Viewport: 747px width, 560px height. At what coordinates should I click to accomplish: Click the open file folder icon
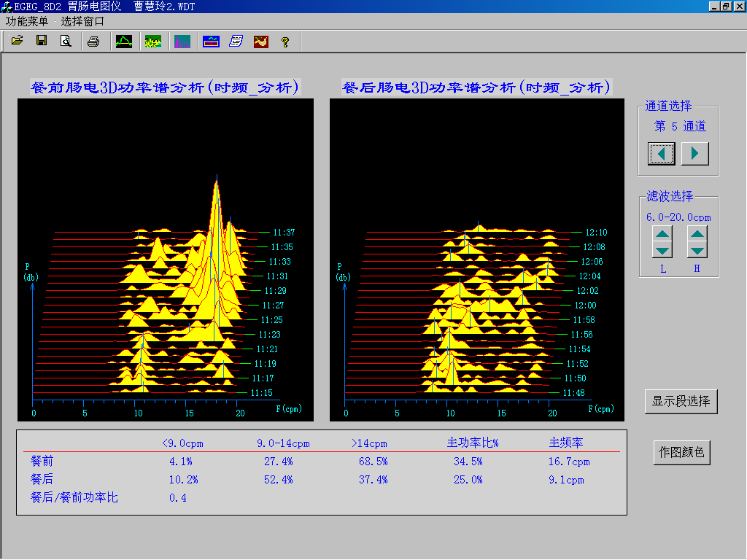[x=18, y=42]
